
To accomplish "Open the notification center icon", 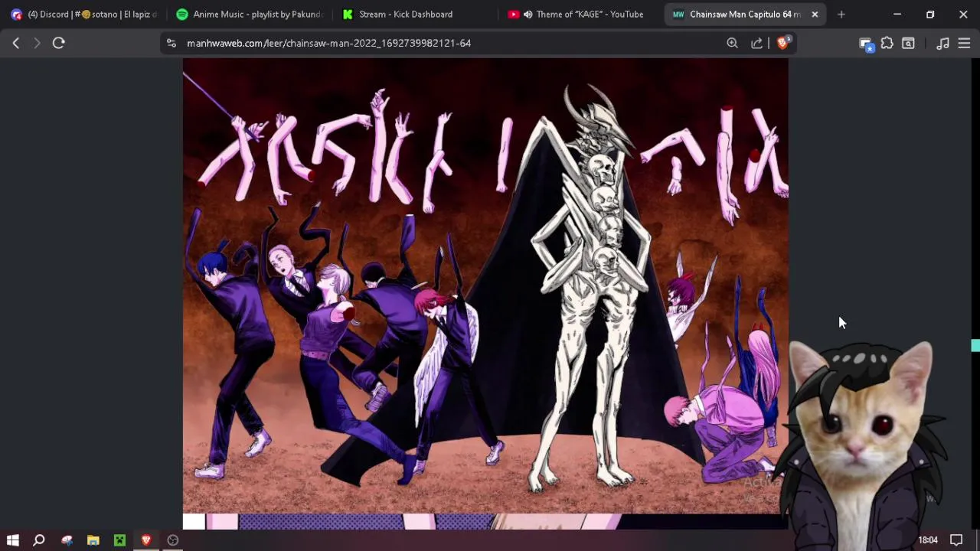I will (x=956, y=540).
